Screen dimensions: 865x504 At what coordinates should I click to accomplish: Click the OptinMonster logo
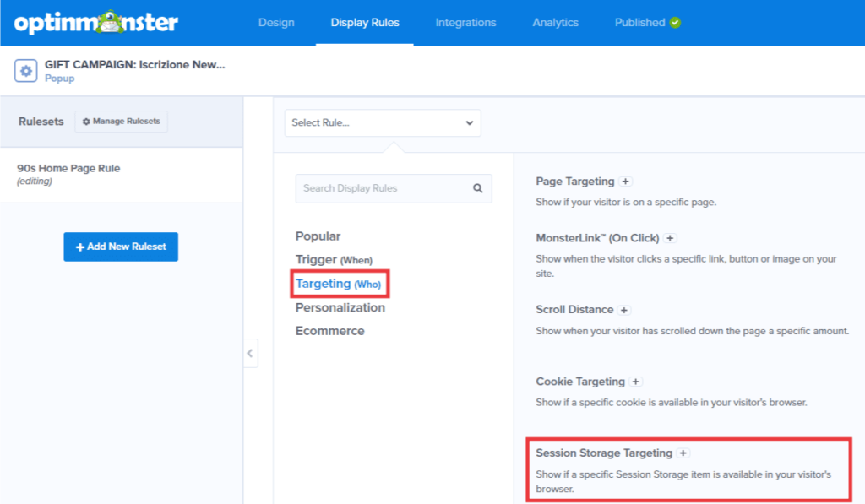tap(93, 23)
